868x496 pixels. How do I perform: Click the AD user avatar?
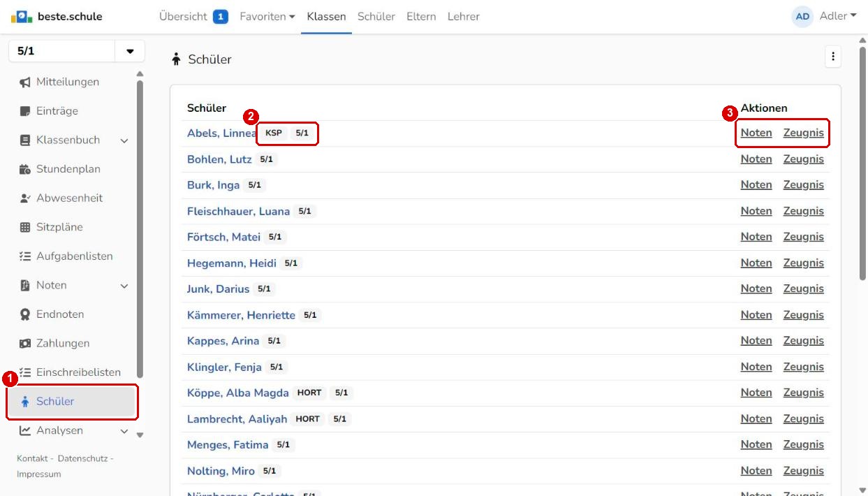803,16
